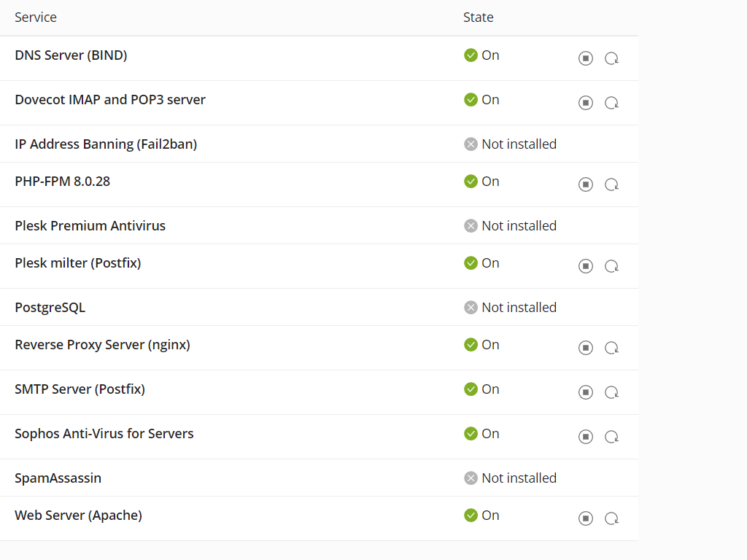747x560 pixels.
Task: Stop the Dovecot IMAP and POP3 server
Action: click(586, 102)
